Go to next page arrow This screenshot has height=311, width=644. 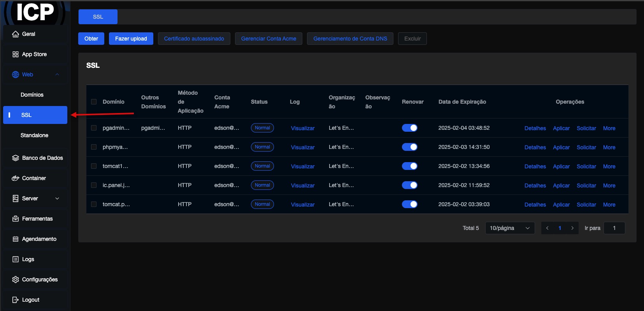coord(572,228)
